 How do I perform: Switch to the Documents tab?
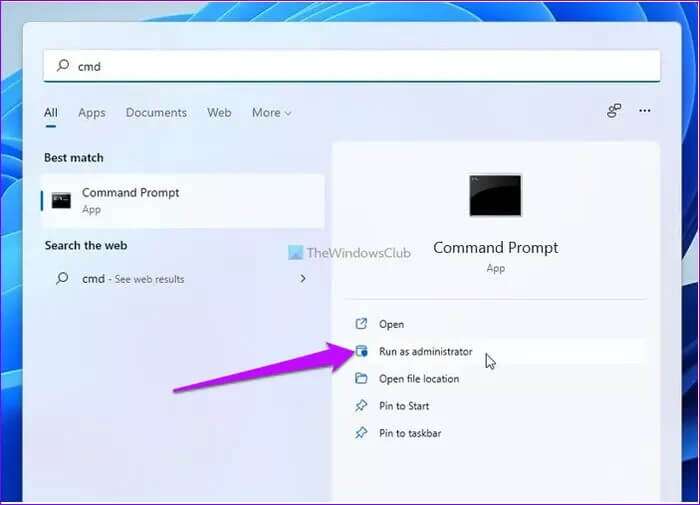(156, 113)
